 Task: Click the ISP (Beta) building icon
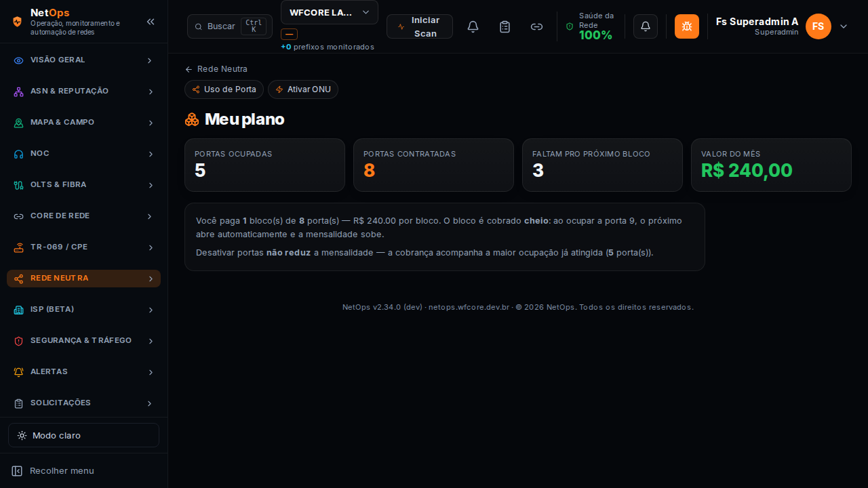19,310
